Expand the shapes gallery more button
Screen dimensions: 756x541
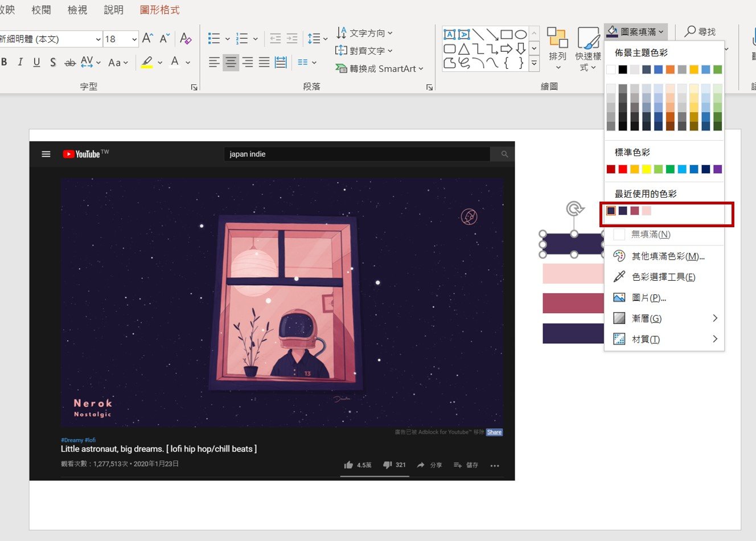pyautogui.click(x=534, y=63)
